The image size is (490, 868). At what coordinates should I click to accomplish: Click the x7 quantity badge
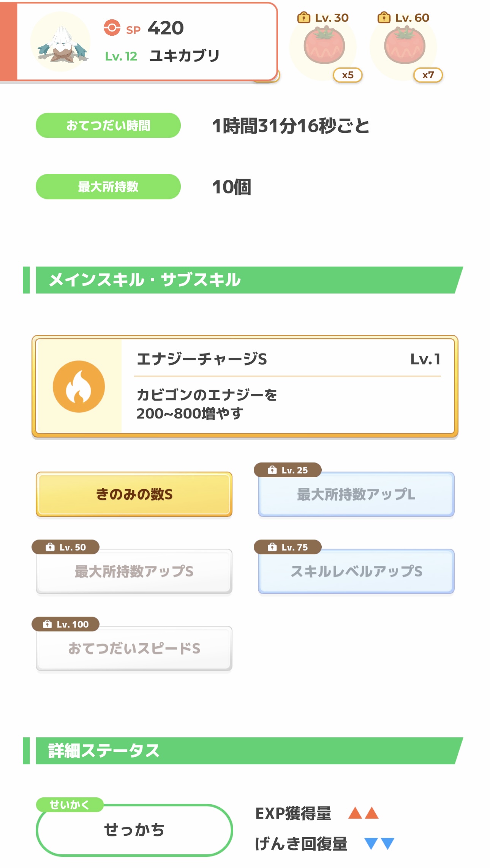pos(428,75)
